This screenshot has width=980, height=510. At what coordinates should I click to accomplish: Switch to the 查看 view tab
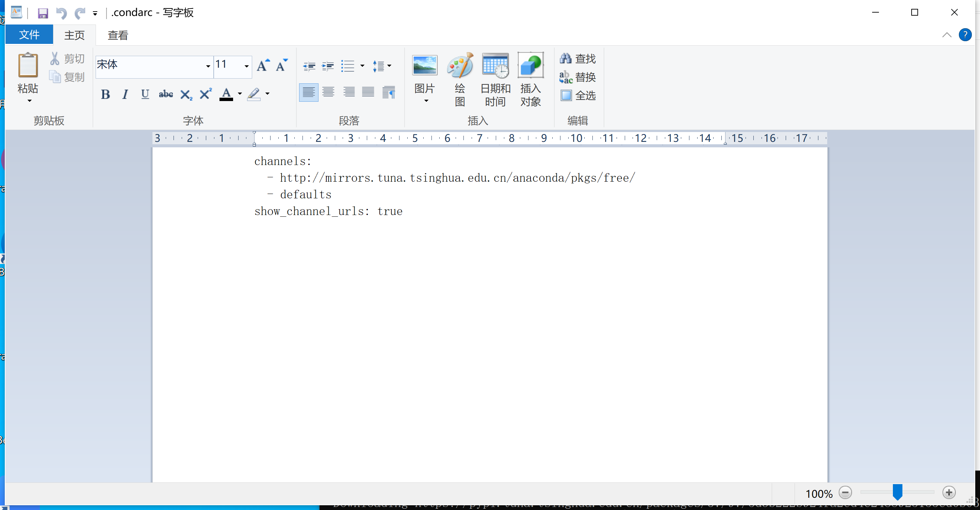click(118, 35)
